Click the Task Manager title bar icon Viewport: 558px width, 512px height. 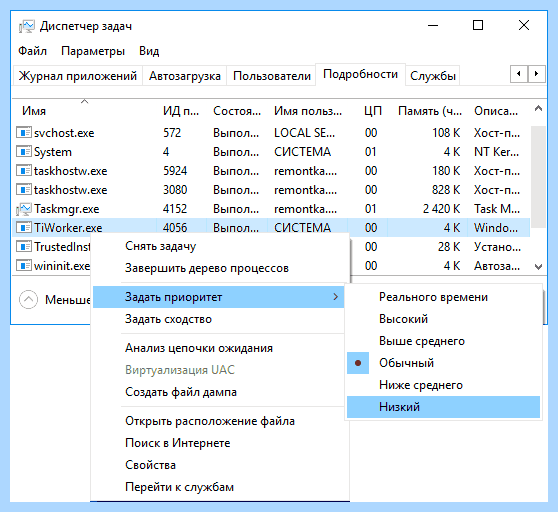pyautogui.click(x=26, y=26)
